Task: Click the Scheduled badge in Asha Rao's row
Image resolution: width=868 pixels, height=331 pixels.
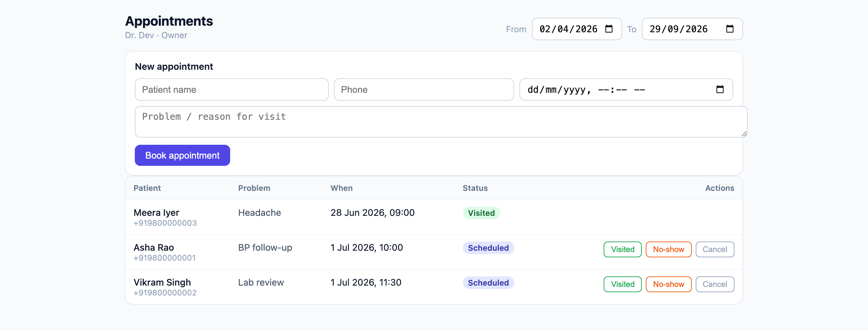Action: click(x=488, y=248)
